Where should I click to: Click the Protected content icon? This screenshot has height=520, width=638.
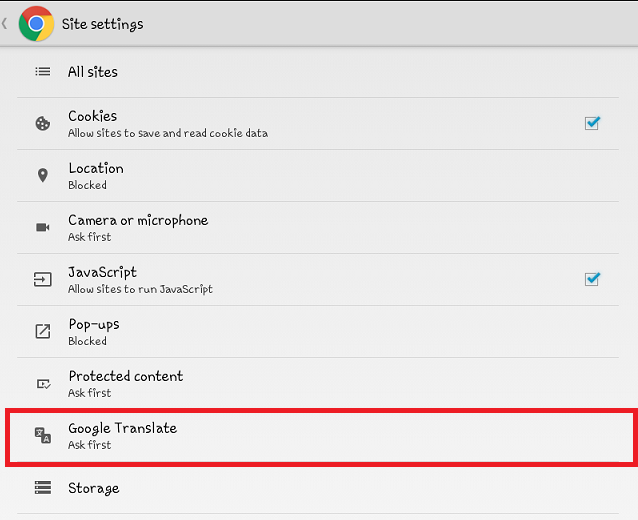(x=43, y=384)
